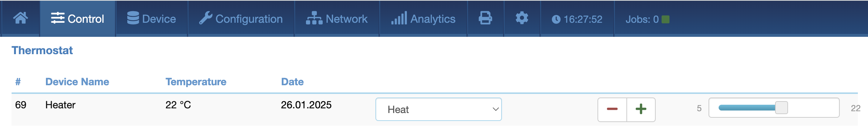
Task: Increase temperature with the plus button
Action: 641,109
